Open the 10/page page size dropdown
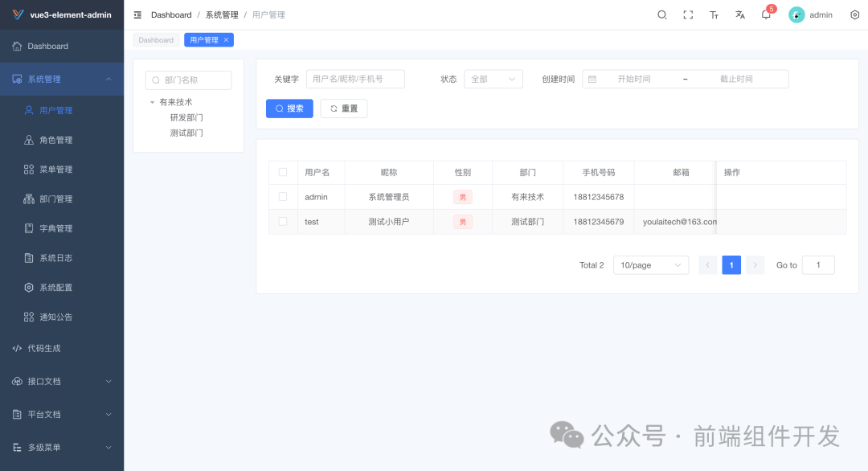The height and width of the screenshot is (471, 868). (651, 264)
